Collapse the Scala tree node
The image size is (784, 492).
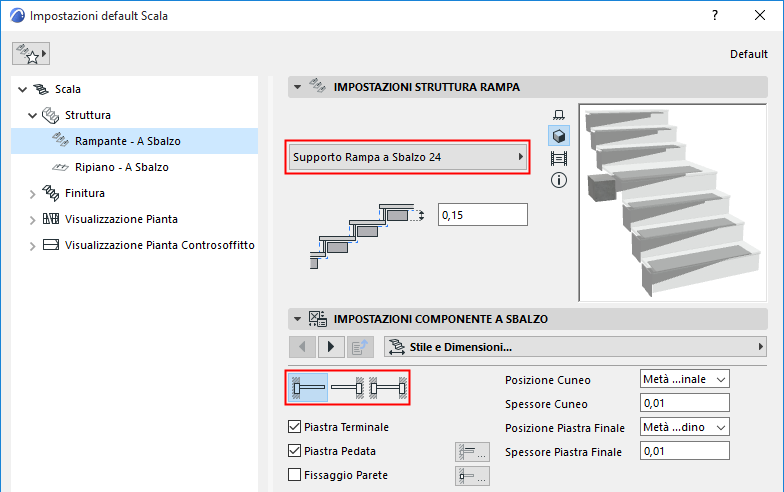coord(22,90)
